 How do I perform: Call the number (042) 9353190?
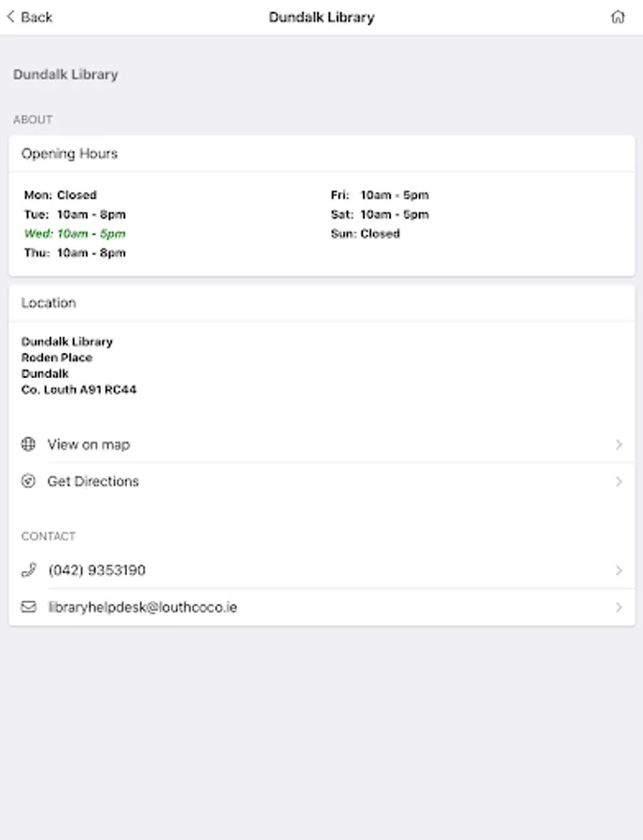(x=97, y=570)
